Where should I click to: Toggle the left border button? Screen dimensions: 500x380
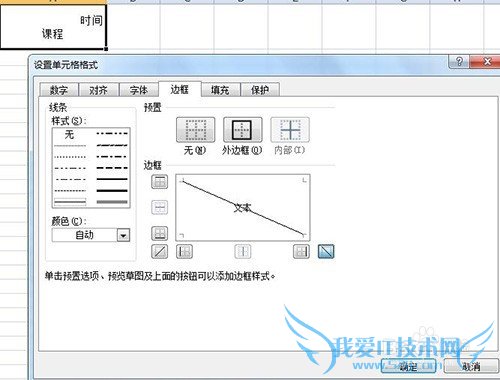(x=184, y=252)
